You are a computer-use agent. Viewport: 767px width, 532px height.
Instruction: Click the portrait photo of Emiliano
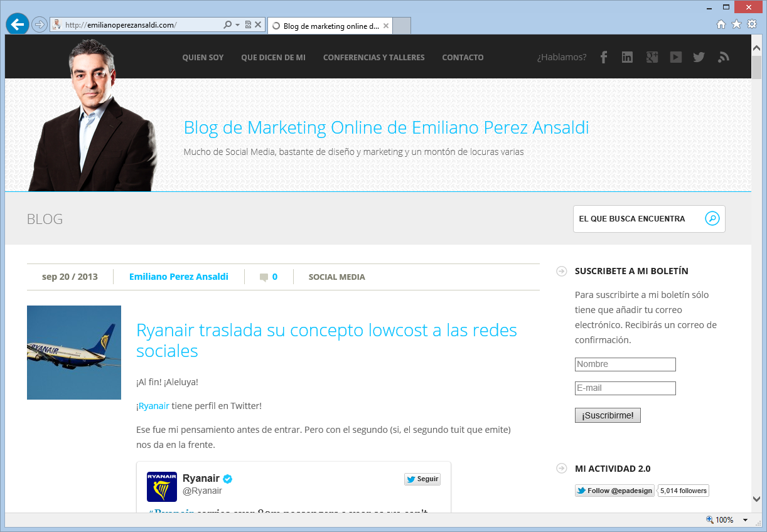pos(94,116)
